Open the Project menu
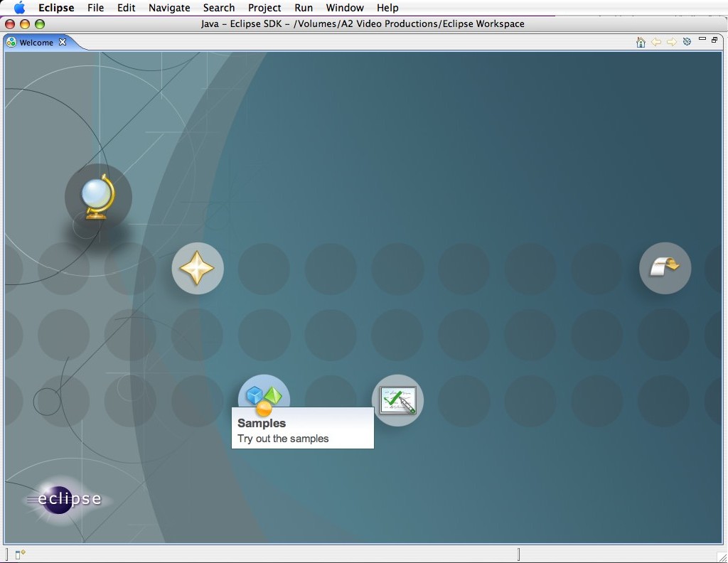 [x=264, y=8]
